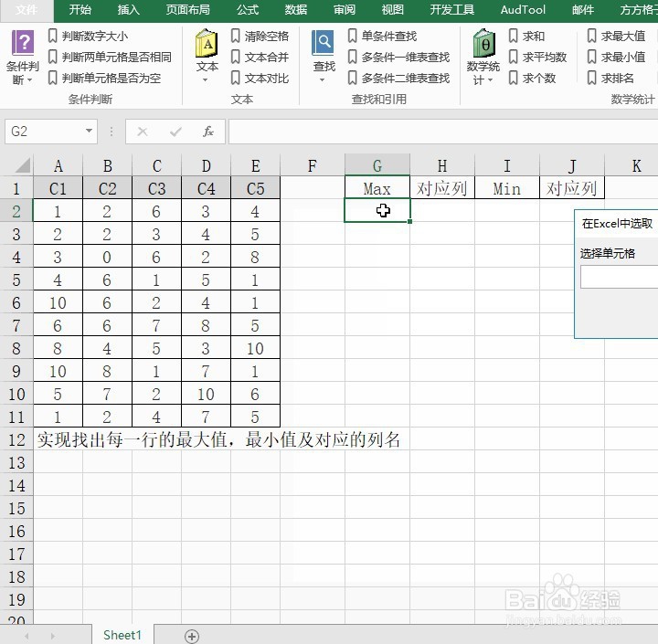Click the 文本 yellow book icon

(207, 43)
